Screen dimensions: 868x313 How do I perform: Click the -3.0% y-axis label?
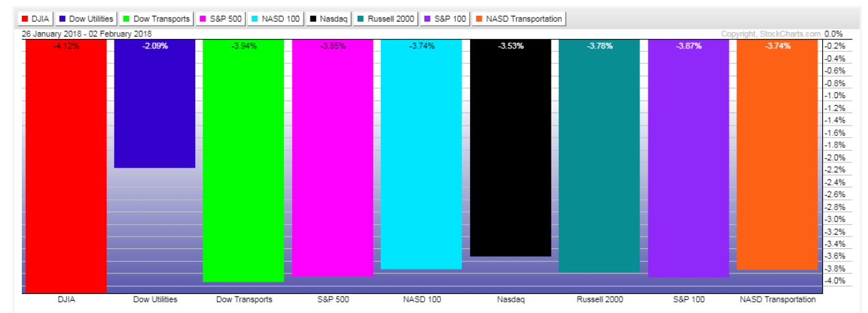(835, 219)
